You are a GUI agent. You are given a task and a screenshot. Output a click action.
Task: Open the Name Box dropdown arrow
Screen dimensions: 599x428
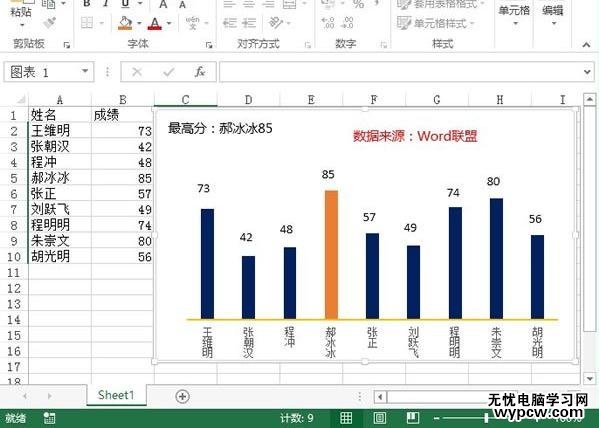(85, 71)
